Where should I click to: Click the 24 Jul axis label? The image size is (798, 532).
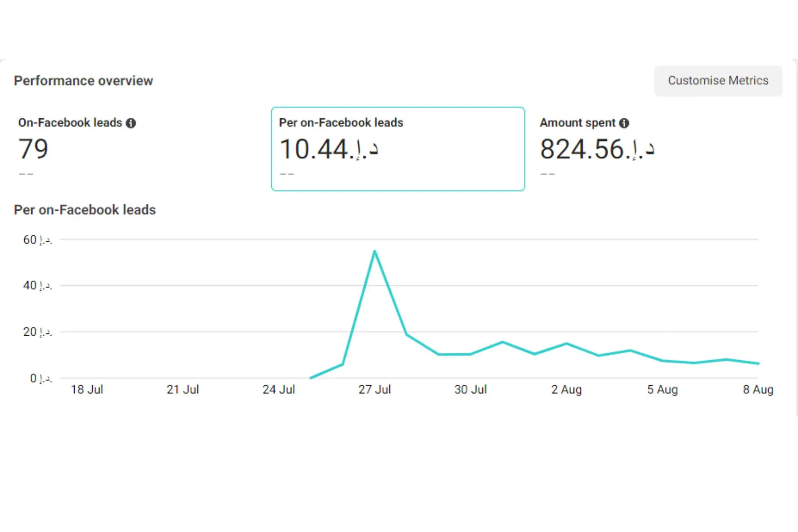click(x=278, y=389)
